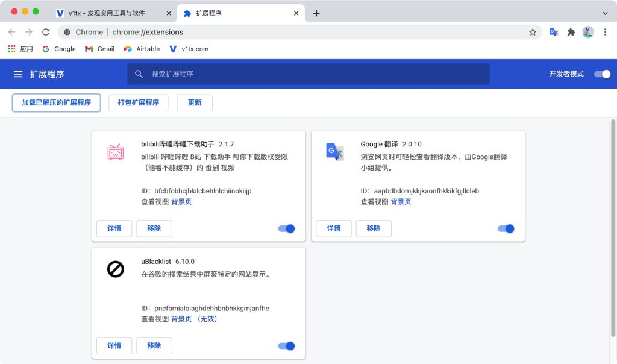The height and width of the screenshot is (364, 617).
Task: Click uBlacklist ID pncfbmialoiaghdehhbnbhkkgmjanfhe
Action: coord(211,309)
